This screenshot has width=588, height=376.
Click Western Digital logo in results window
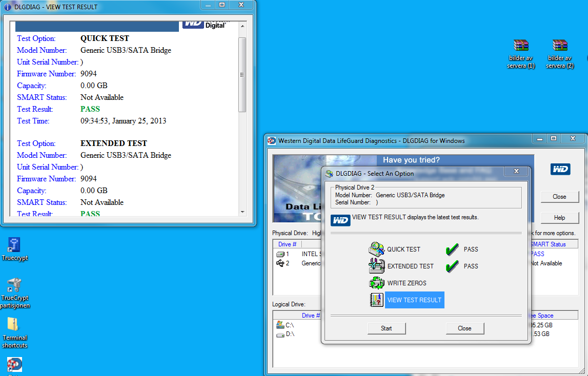[205, 25]
